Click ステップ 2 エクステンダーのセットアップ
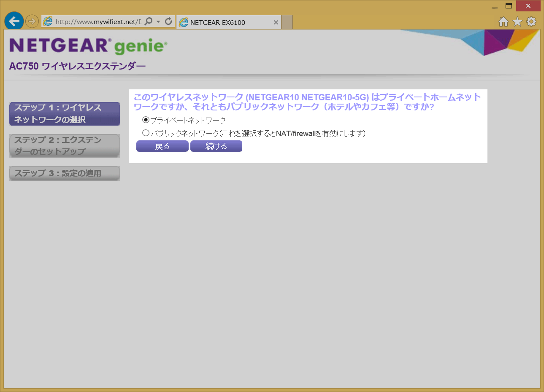 (65, 146)
